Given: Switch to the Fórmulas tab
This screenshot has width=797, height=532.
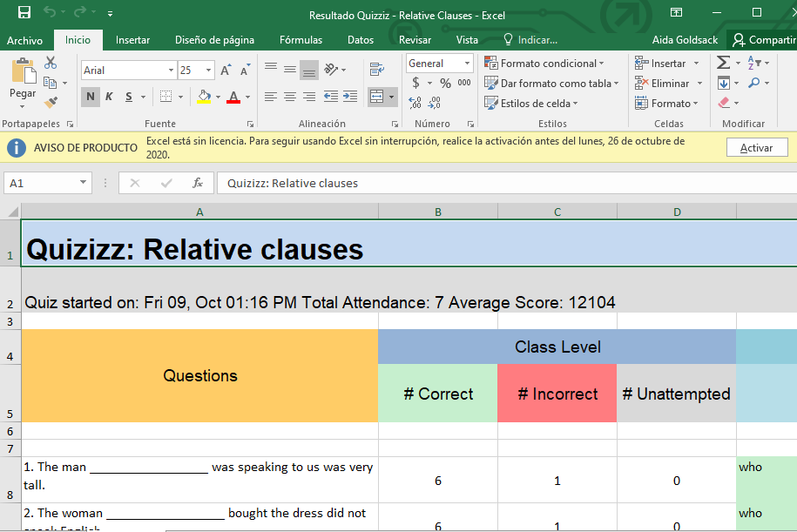Looking at the screenshot, I should pos(301,40).
